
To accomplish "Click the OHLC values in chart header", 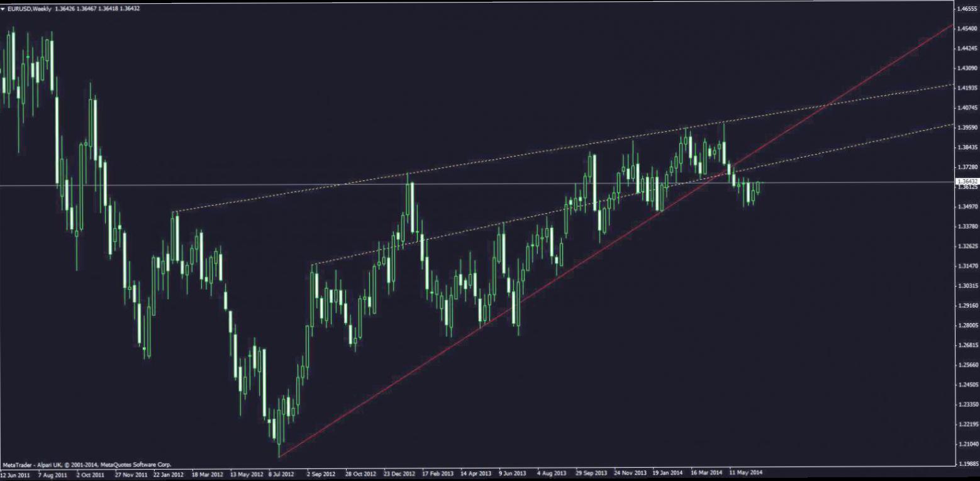I will (x=97, y=9).
